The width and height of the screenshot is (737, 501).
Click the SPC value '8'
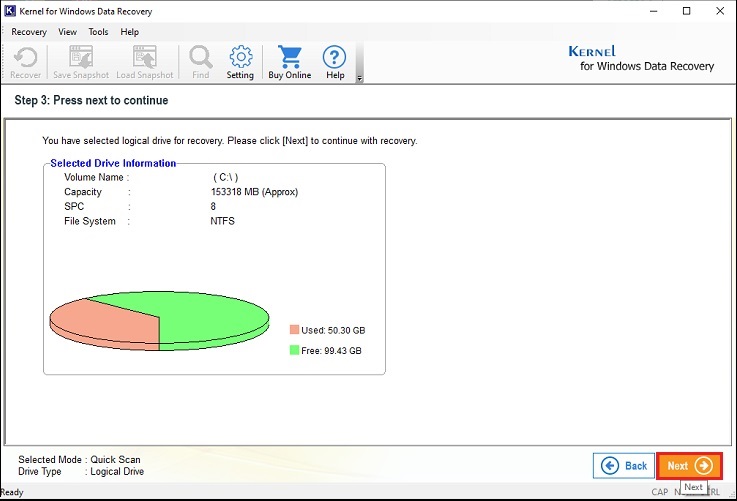pyautogui.click(x=213, y=206)
